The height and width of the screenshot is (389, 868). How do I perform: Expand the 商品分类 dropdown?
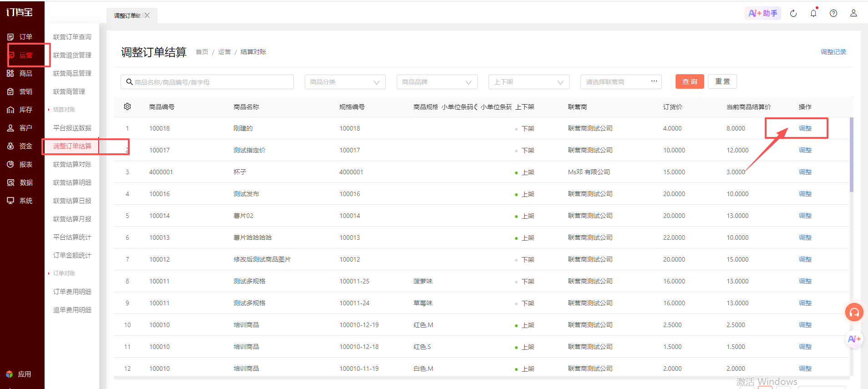pyautogui.click(x=345, y=82)
